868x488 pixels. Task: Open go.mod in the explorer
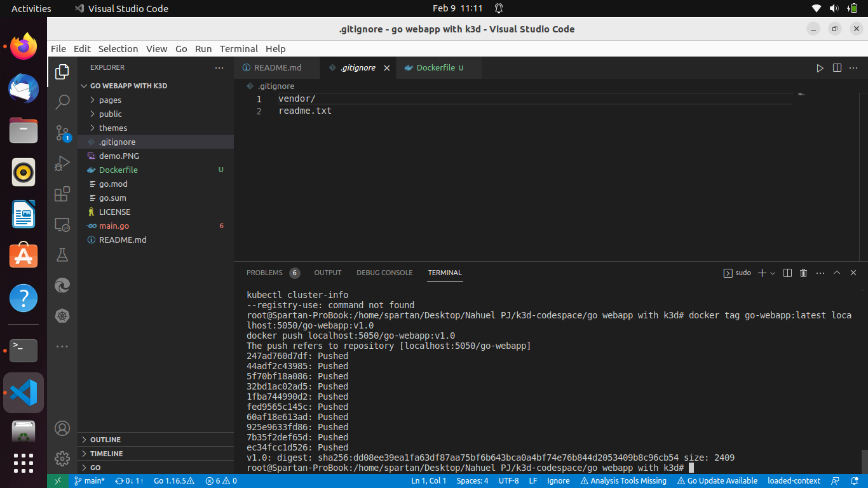[156, 184]
